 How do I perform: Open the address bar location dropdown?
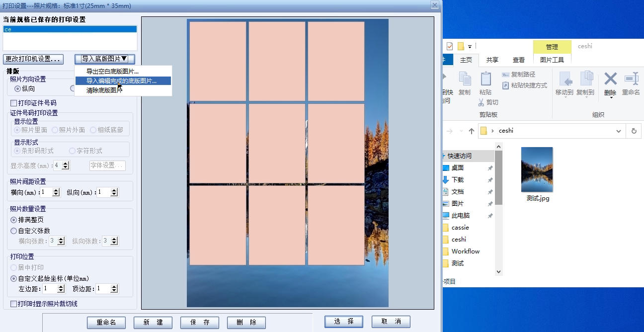[x=618, y=130]
